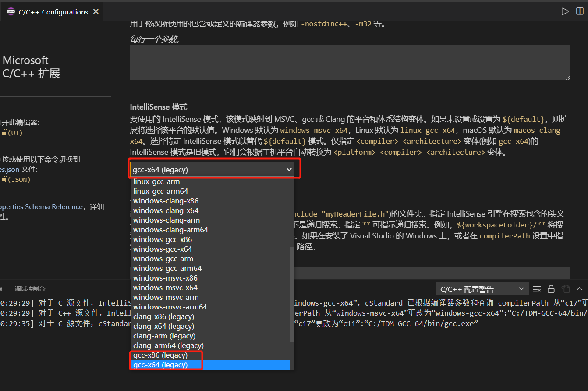The image size is (588, 391).
Task: Pick windows-clang-arm in the mode list
Action: click(210, 220)
